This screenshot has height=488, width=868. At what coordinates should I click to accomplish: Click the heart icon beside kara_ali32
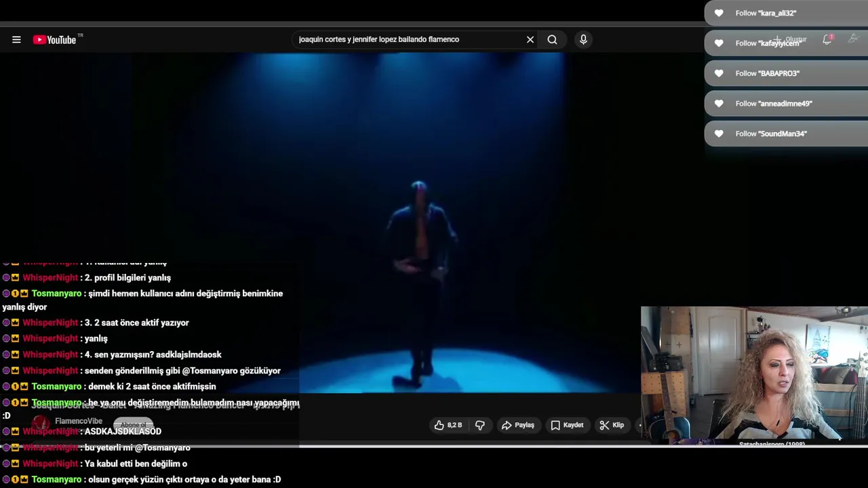pyautogui.click(x=719, y=13)
